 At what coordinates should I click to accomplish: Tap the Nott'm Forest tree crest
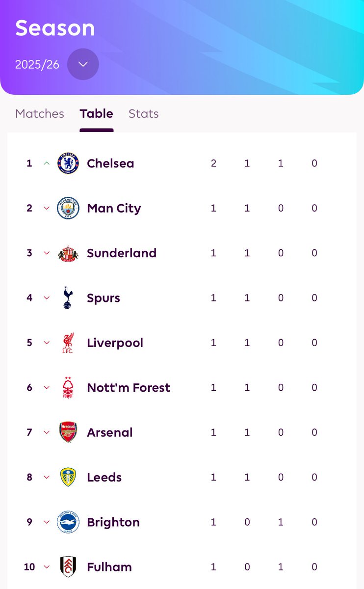68,388
